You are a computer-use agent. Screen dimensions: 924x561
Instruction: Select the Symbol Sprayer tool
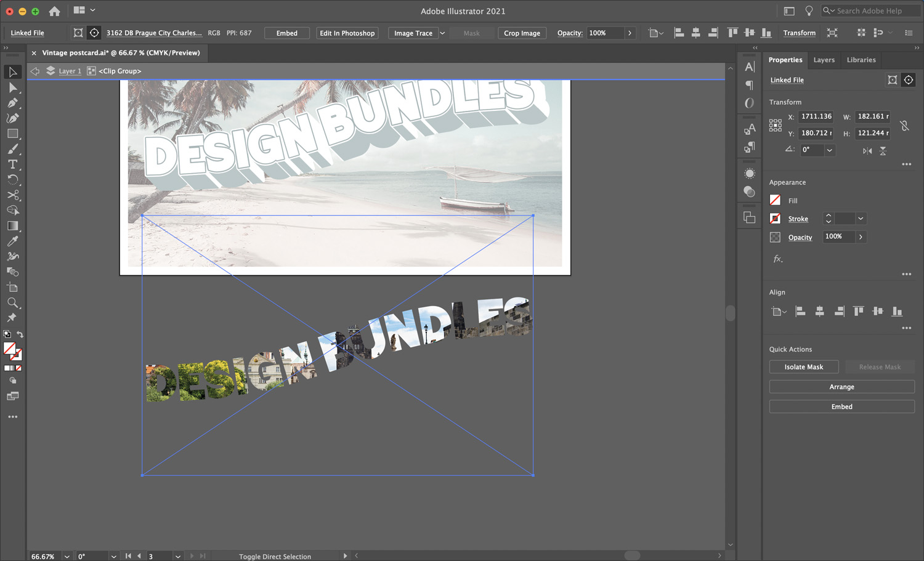coord(12,257)
